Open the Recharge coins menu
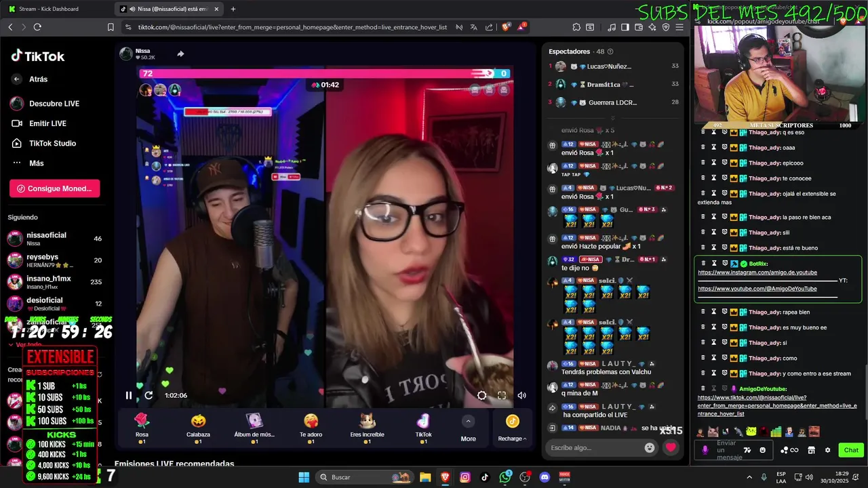The width and height of the screenshot is (868, 488). pyautogui.click(x=512, y=428)
